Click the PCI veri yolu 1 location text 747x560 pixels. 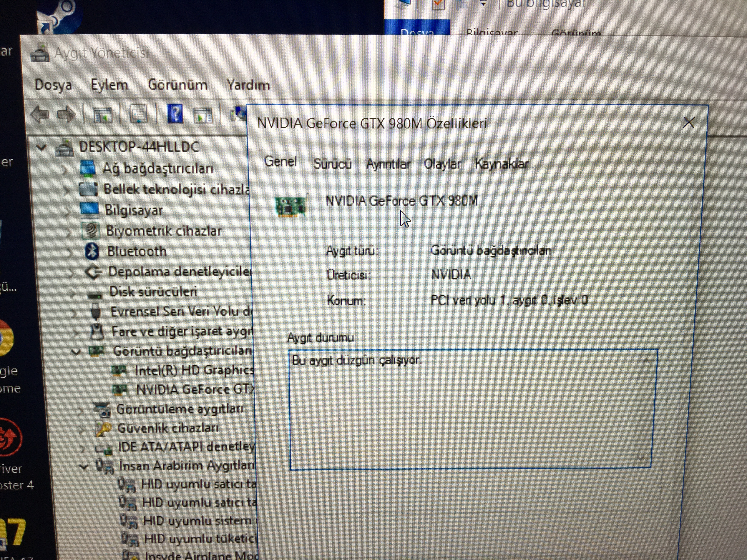click(509, 300)
